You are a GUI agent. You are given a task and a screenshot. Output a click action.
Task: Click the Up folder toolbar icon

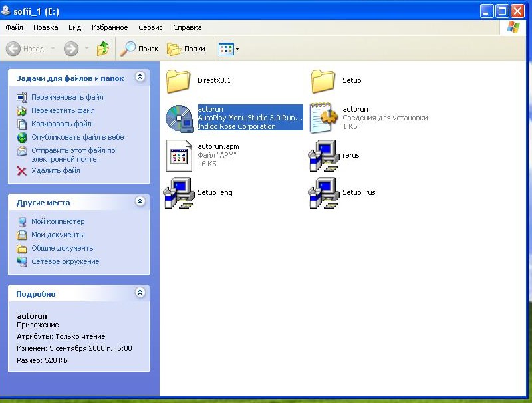point(103,49)
